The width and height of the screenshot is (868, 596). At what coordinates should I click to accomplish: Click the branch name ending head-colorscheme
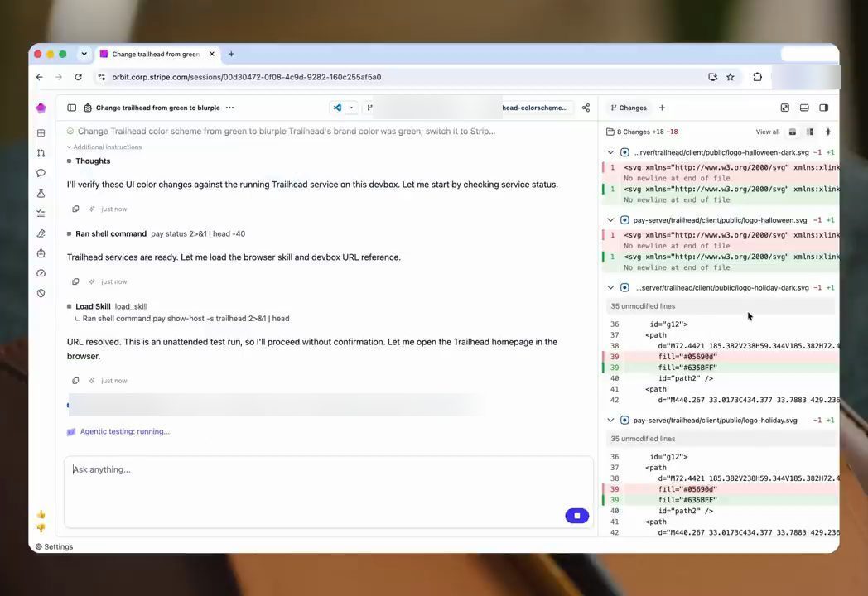(535, 108)
